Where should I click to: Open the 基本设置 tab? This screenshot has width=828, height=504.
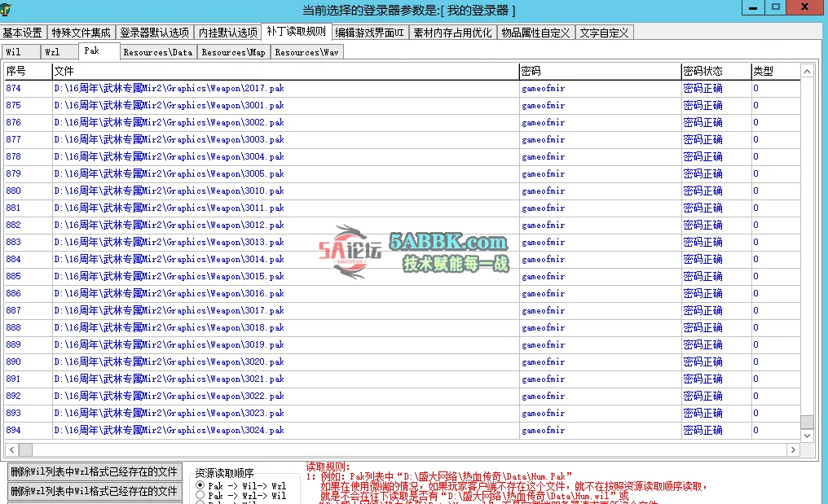[x=23, y=33]
